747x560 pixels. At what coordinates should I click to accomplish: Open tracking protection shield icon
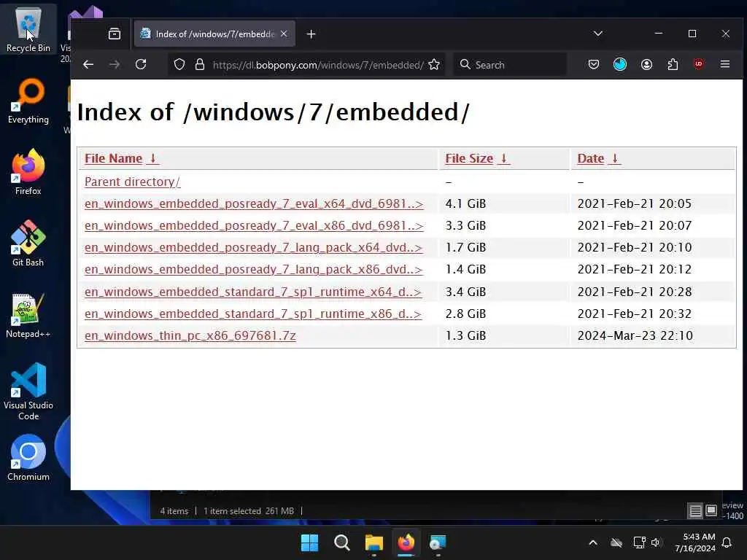[x=179, y=64]
